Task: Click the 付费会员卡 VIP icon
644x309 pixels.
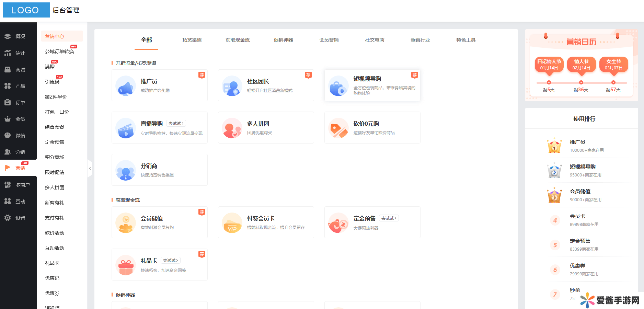Action: point(232,223)
